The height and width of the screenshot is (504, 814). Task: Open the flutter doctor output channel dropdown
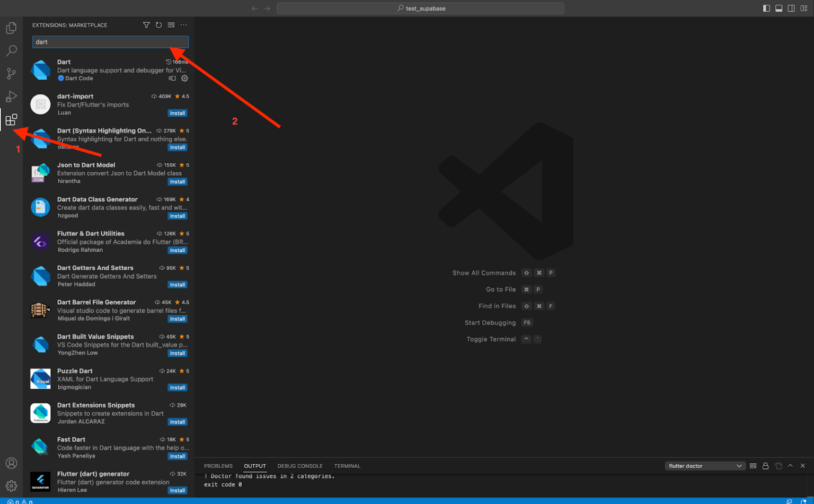[705, 466]
